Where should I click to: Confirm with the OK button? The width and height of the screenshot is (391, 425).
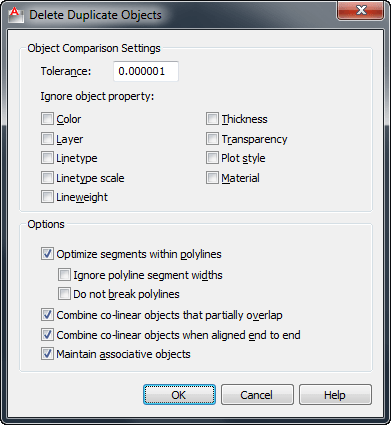[179, 395]
